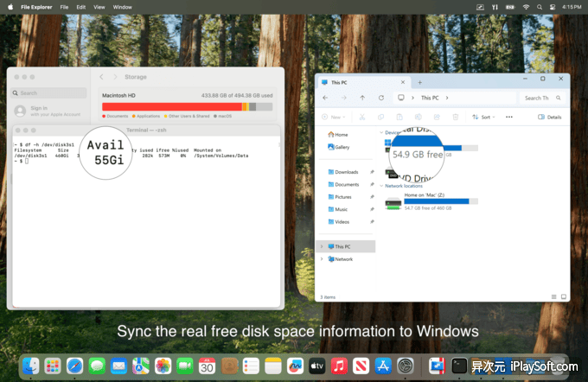Open Videos in the Explorer sidebar
Screen dimensions: 588x382
tap(339, 222)
